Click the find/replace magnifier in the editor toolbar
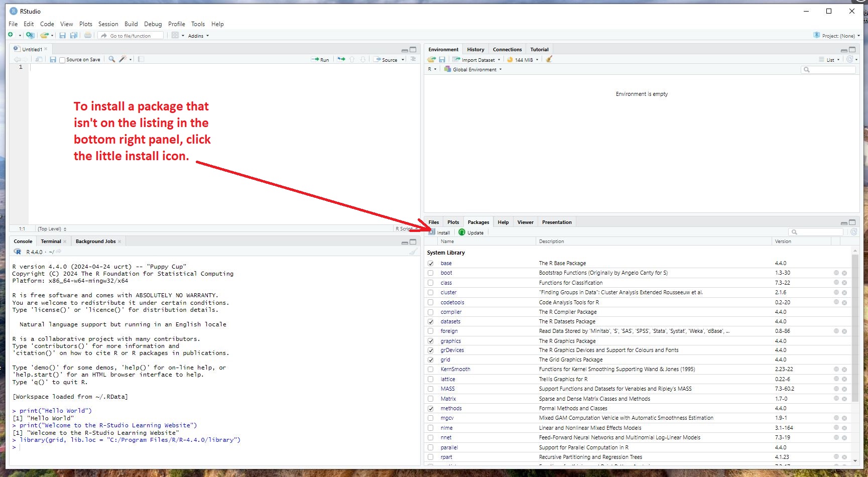This screenshot has height=477, width=868. (111, 59)
